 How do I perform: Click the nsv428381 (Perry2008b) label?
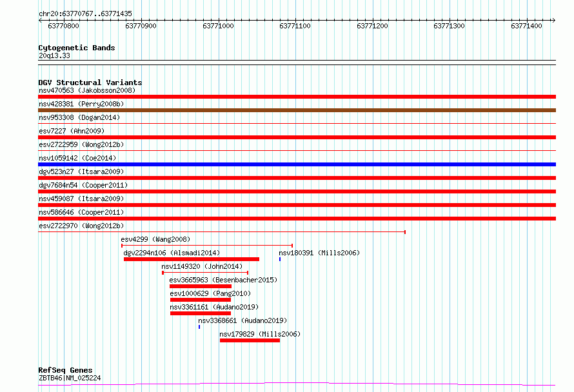[81, 104]
